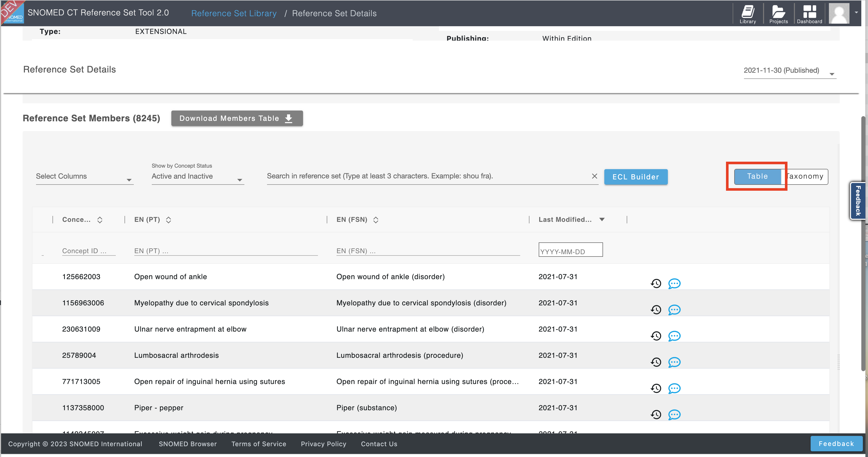Viewport: 868px width, 457px height.
Task: View history for Ulnar nerve entrapment at elbow
Action: (656, 336)
